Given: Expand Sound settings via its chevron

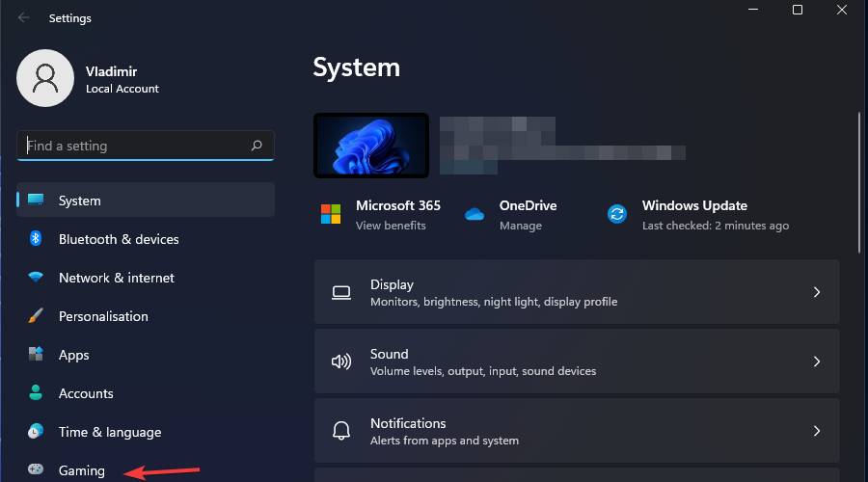Looking at the screenshot, I should (817, 361).
